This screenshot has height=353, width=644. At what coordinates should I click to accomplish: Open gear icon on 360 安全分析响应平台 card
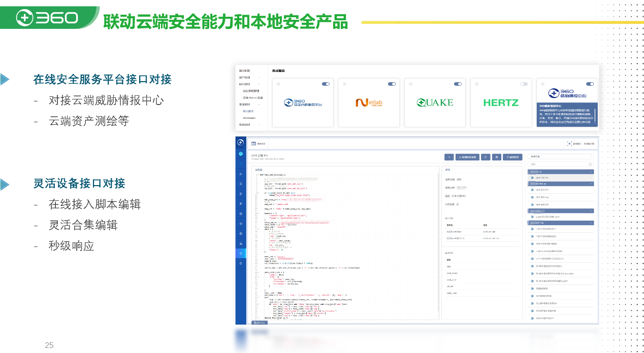click(x=278, y=84)
